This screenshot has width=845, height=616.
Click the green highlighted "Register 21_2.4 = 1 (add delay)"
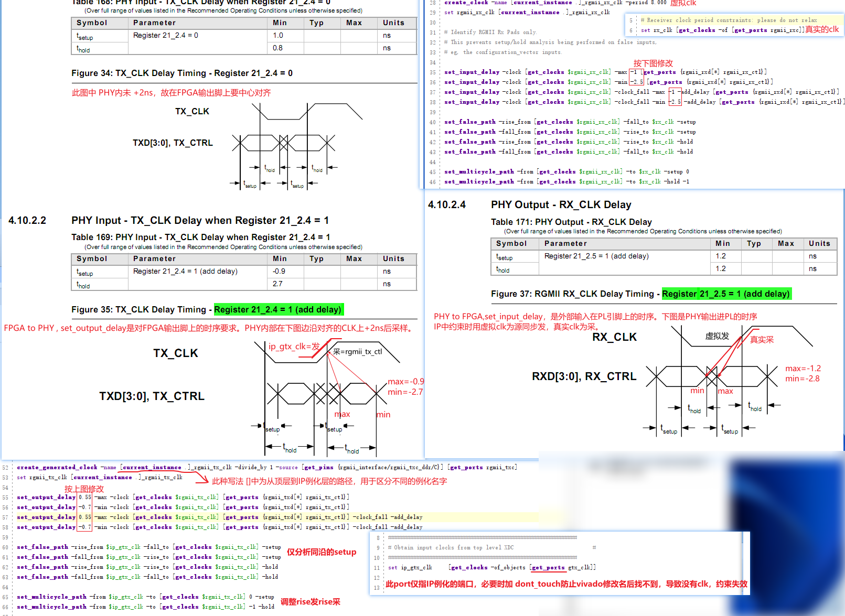tap(278, 310)
